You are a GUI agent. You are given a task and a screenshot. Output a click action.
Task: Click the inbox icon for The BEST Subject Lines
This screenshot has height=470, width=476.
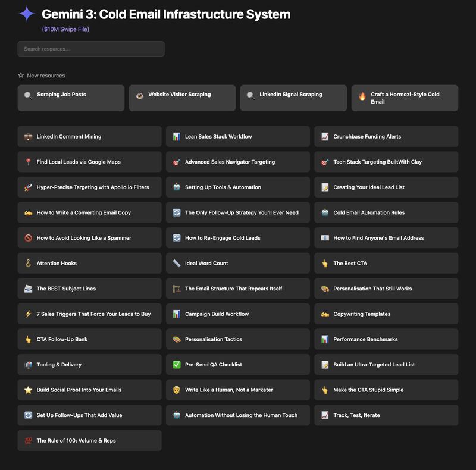[28, 289]
